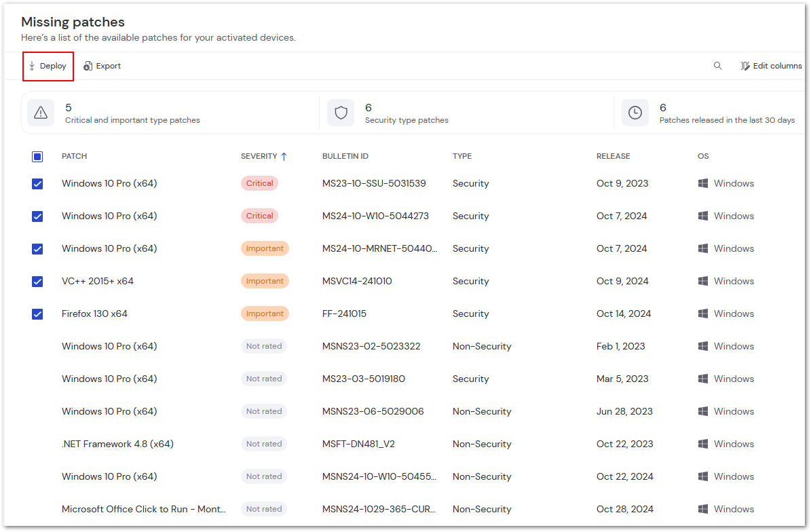This screenshot has height=532, width=811.
Task: Click the warning triangle icon on critical patches card
Action: coord(40,113)
